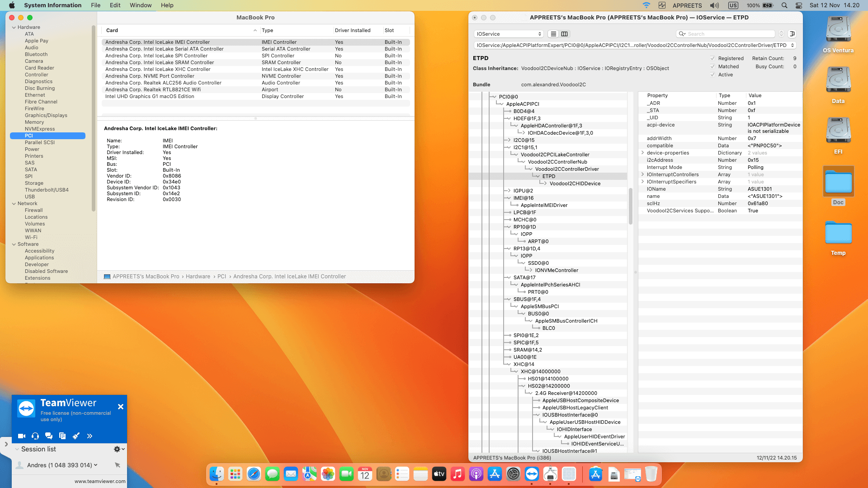Open the TeamViewer file box icon
The height and width of the screenshot is (488, 868).
tap(62, 436)
